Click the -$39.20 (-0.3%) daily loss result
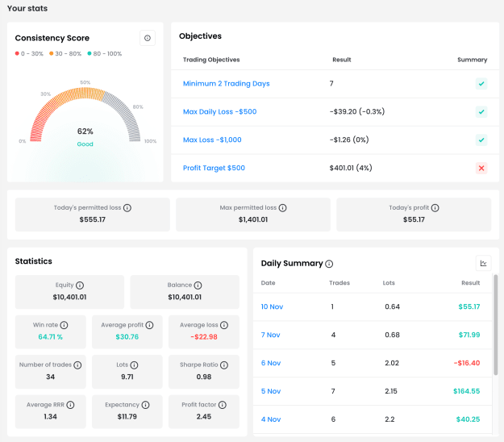Screen dimensions: 504x442 coord(357,112)
